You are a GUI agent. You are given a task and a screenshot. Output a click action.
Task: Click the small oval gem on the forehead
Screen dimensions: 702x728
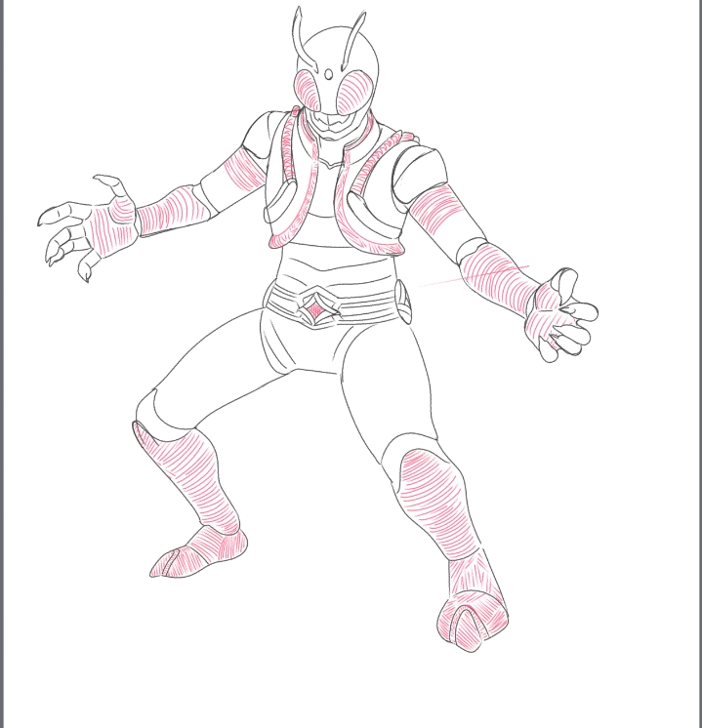[329, 75]
